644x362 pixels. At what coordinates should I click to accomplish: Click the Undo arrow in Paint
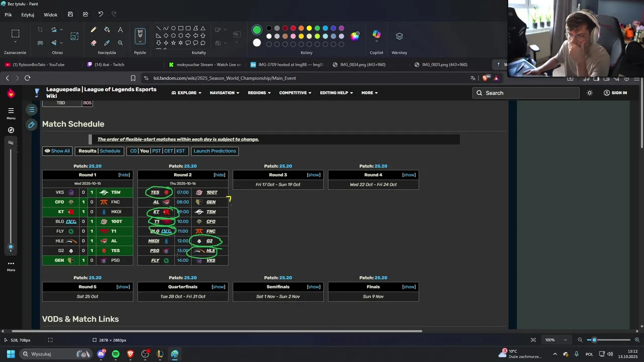tap(101, 14)
